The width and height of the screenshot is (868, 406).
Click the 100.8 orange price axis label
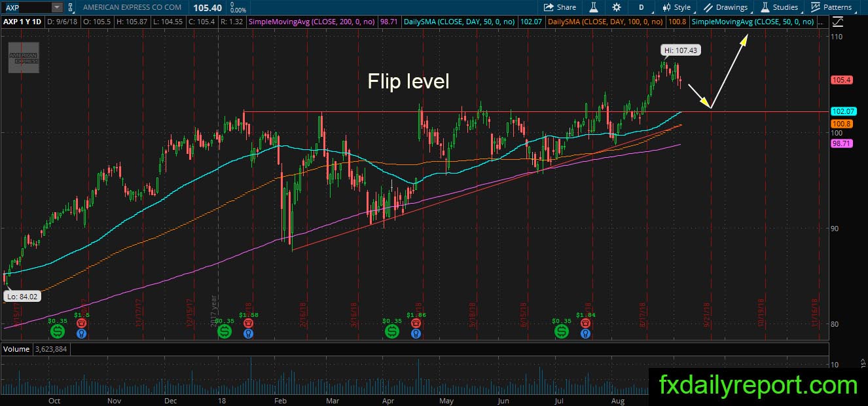[x=841, y=124]
